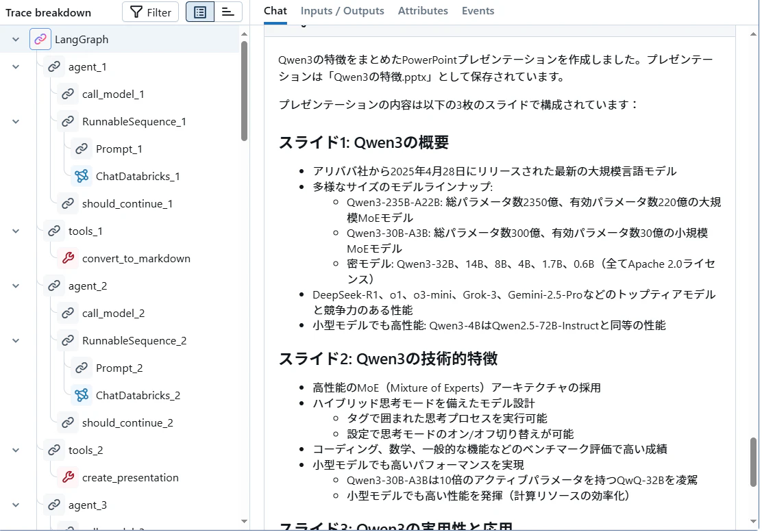Select the ChatDatabricks_1 span
Viewport: 762px width, 532px height.
point(138,177)
